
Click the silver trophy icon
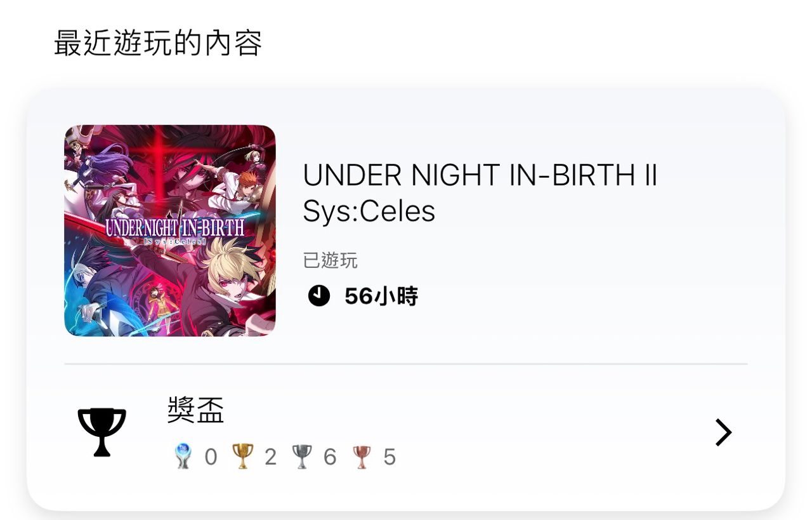point(302,457)
